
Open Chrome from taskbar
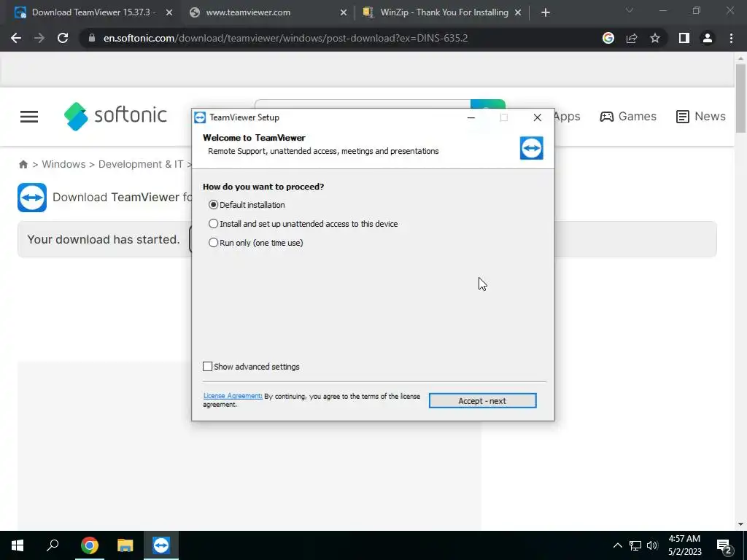(x=90, y=545)
